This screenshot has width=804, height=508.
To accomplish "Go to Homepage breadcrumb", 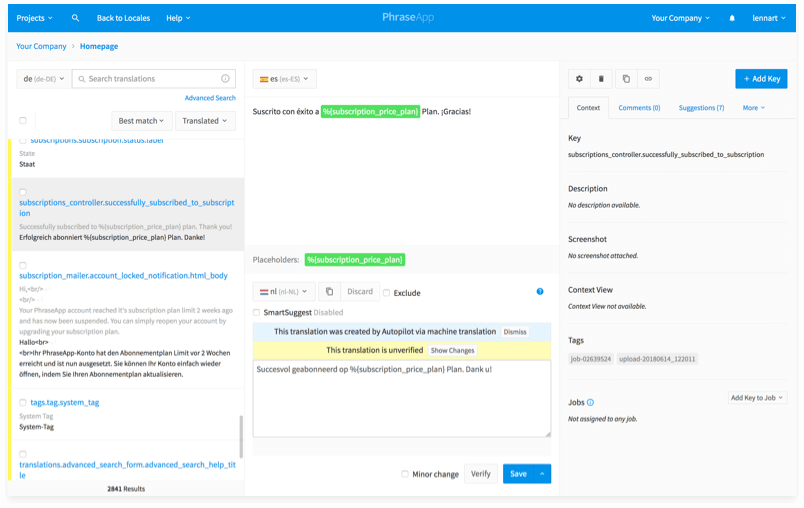I will pos(99,46).
